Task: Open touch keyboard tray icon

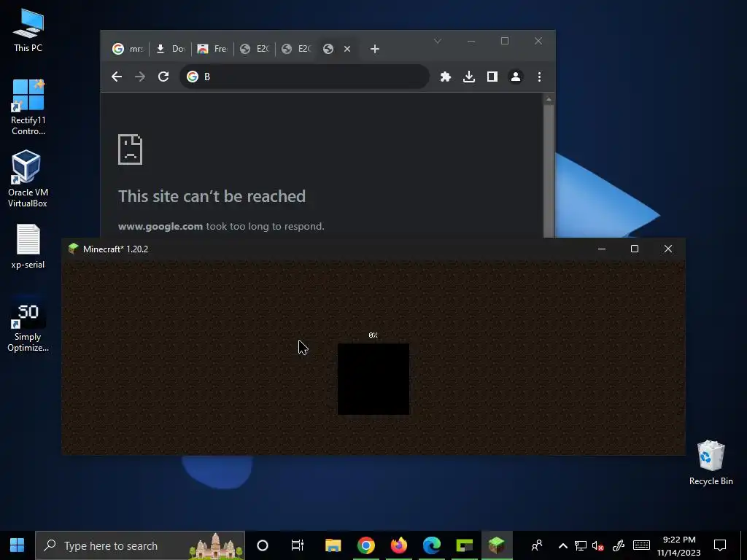Action: [641, 545]
